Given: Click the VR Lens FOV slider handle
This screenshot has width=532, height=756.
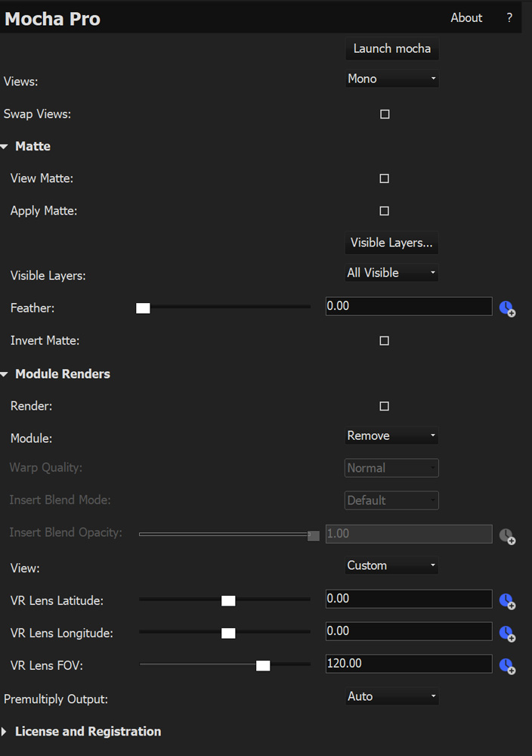Looking at the screenshot, I should click(x=263, y=666).
